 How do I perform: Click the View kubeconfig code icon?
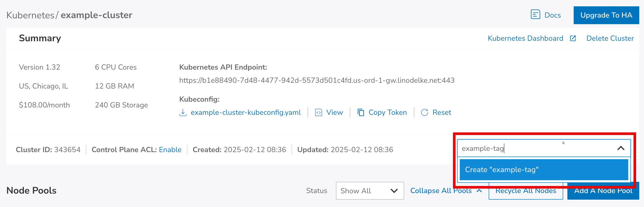point(318,113)
